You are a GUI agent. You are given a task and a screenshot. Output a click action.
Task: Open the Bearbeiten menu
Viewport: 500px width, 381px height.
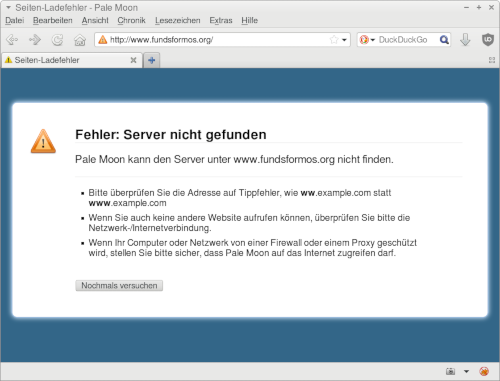(x=53, y=20)
